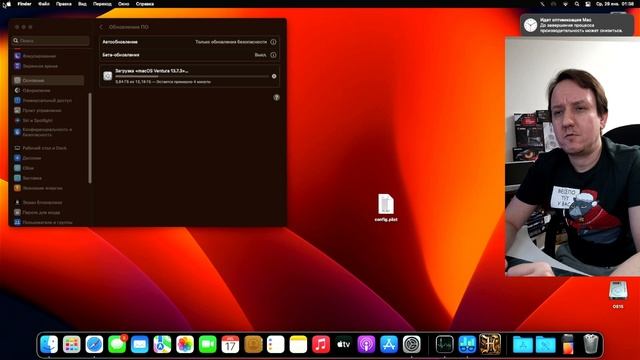Open Music from the Dock
Viewport: 640px width, 360px height.
(321, 344)
